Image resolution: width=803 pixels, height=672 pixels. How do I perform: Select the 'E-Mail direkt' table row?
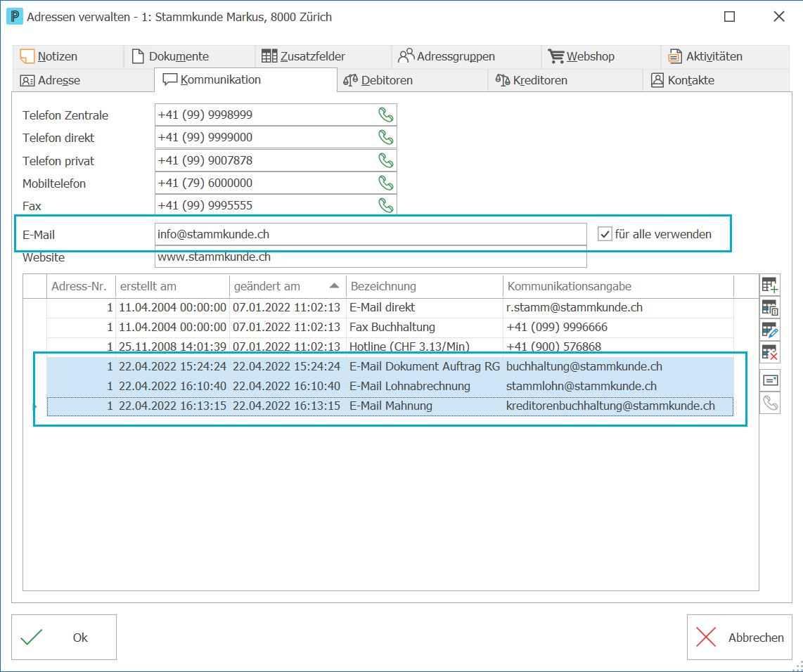pos(390,308)
